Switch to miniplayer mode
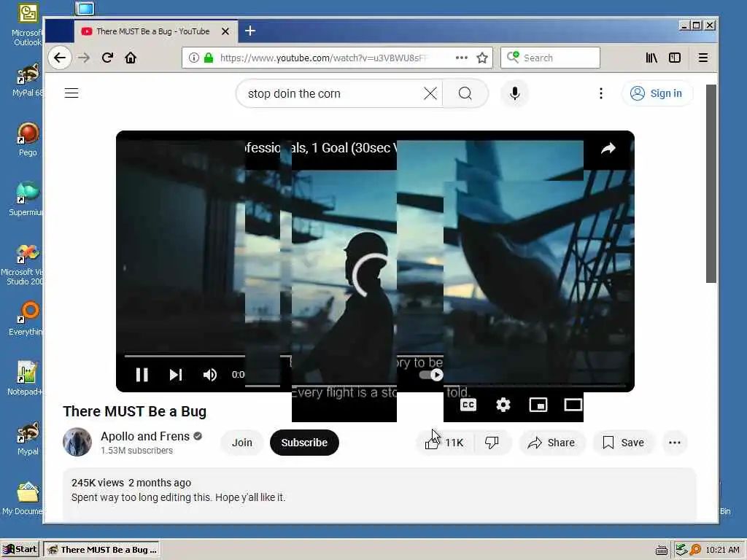Viewport: 747px width, 560px height. (538, 405)
